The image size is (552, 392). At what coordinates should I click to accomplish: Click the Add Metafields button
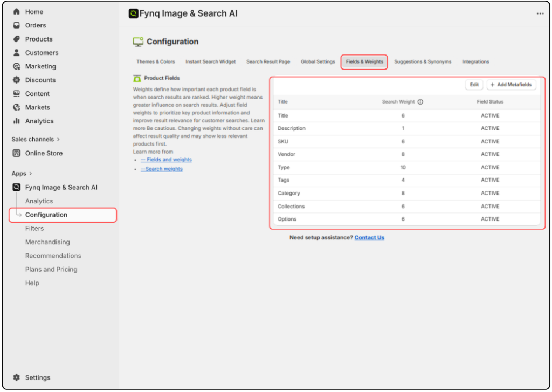pos(511,85)
